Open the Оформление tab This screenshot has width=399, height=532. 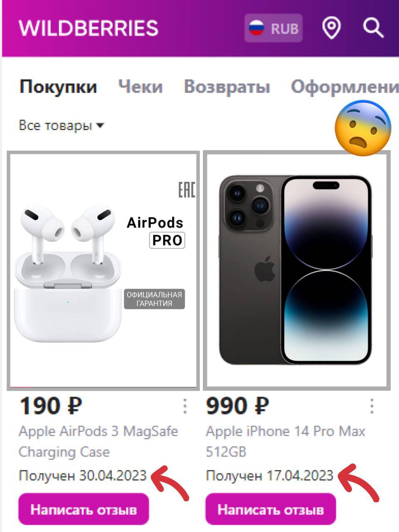(x=345, y=87)
